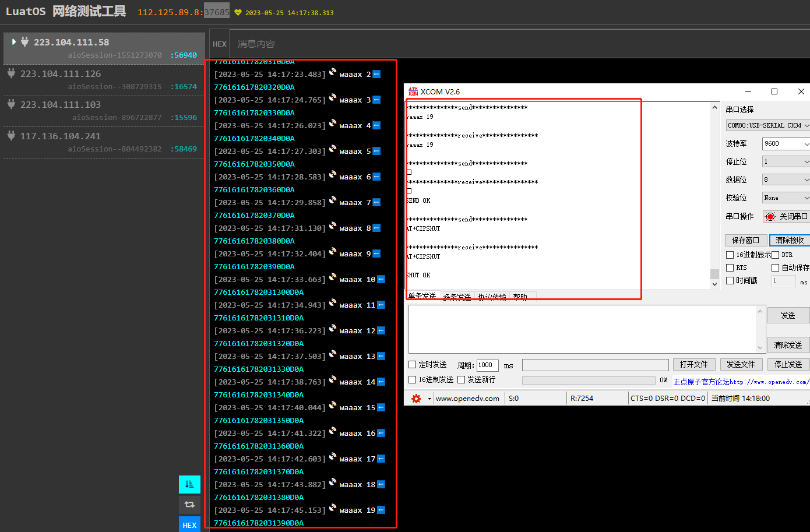Click the blue arrow icon after waaax 17

coord(381,459)
